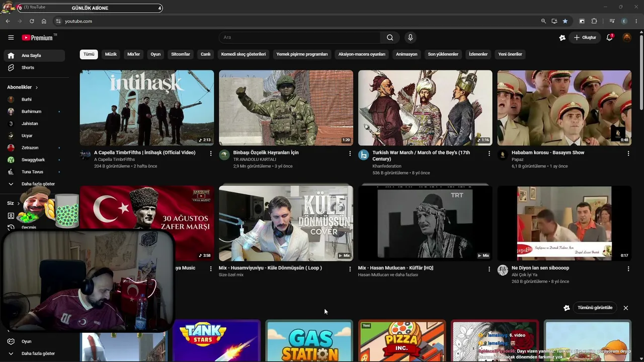Image resolution: width=644 pixels, height=362 pixels.
Task: Open the Papaz channel avatar
Action: coord(503,155)
